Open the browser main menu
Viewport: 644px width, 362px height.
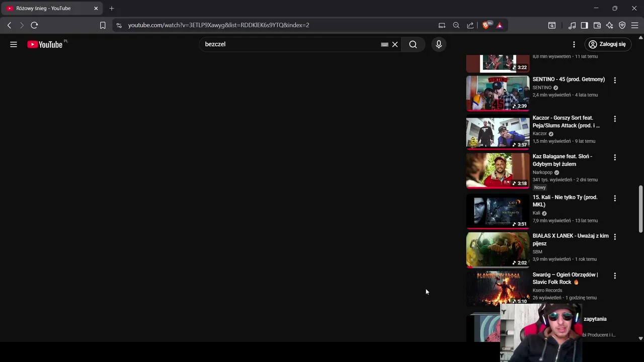point(635,25)
